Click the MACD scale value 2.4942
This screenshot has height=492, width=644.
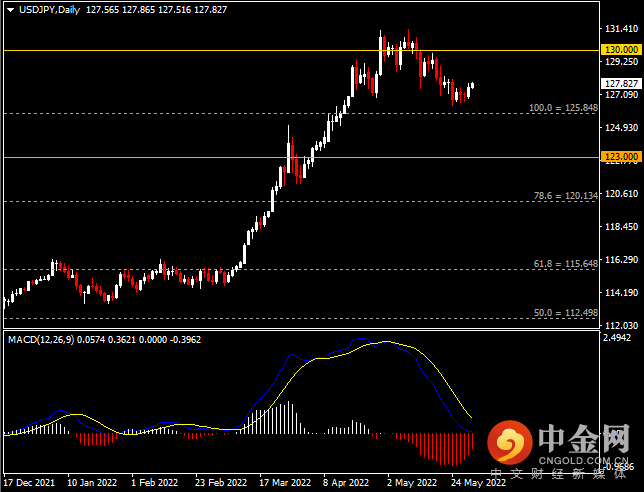pos(618,338)
